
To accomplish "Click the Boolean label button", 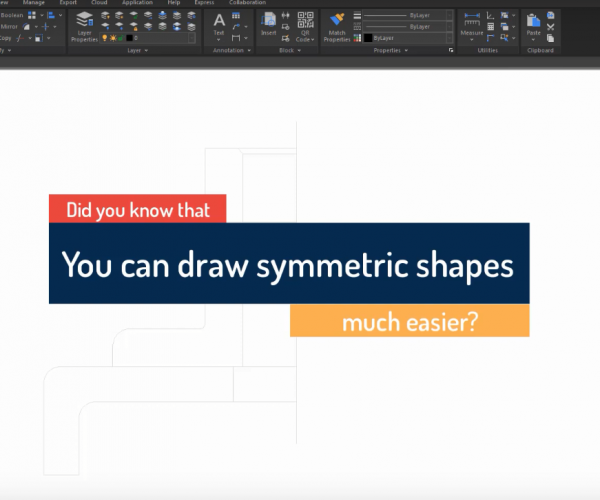I will 12,15.
